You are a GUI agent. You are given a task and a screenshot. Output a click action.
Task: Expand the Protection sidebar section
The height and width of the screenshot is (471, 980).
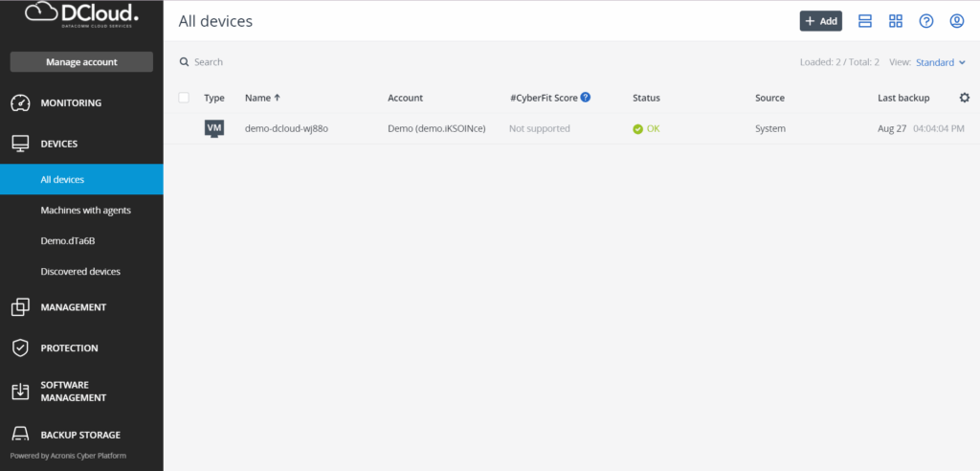tap(69, 348)
